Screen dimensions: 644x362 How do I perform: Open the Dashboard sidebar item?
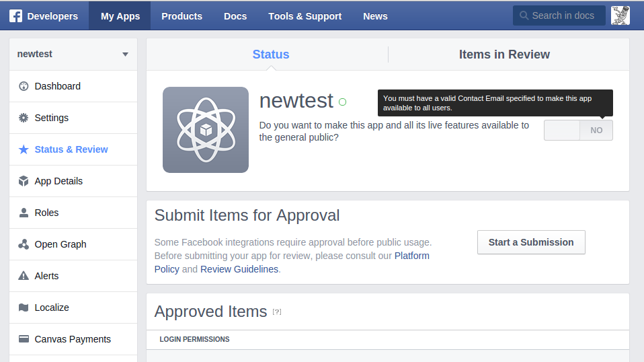tap(73, 86)
